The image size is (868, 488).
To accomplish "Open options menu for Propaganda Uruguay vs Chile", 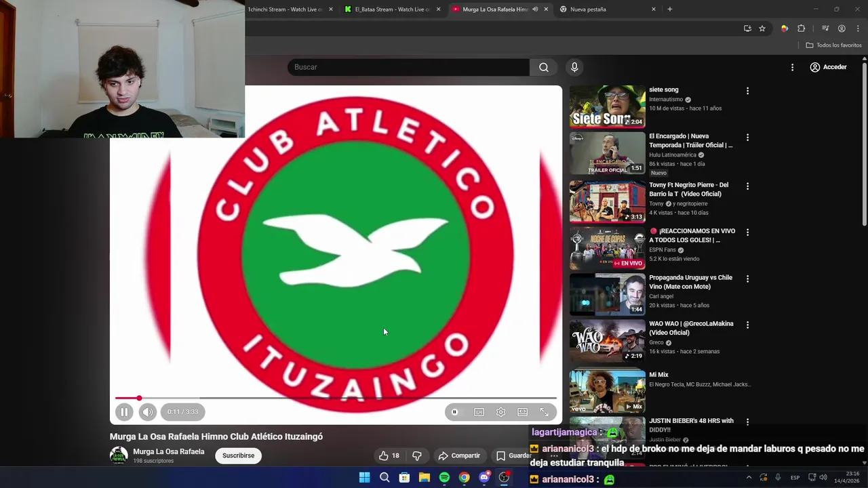I will [x=747, y=279].
